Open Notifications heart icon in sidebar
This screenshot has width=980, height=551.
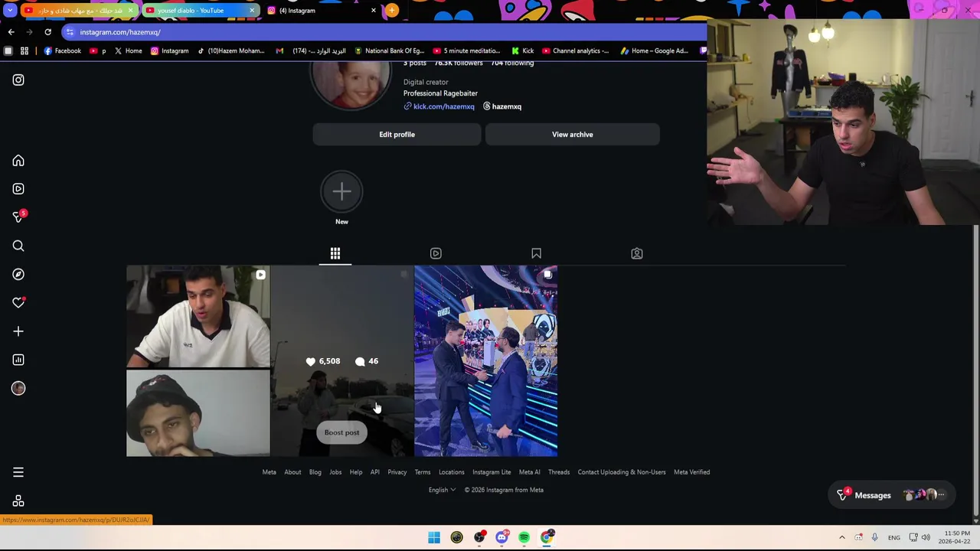(18, 303)
